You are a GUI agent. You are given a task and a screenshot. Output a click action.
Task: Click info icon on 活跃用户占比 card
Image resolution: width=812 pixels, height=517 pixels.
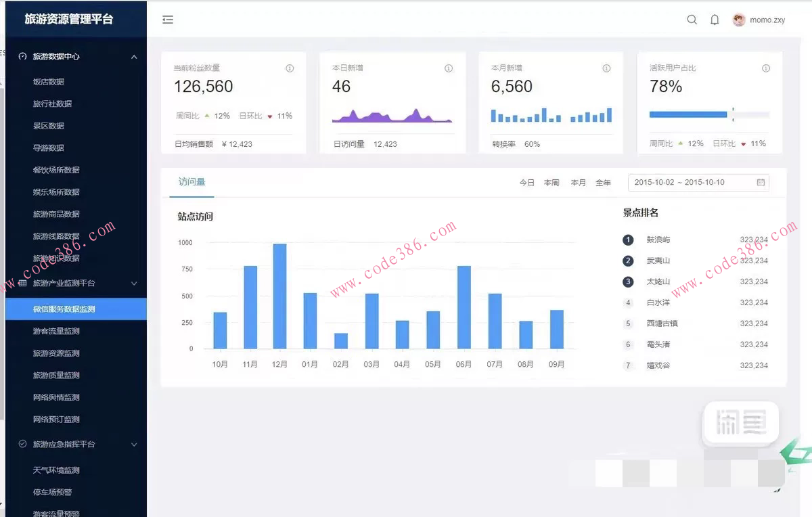point(766,68)
